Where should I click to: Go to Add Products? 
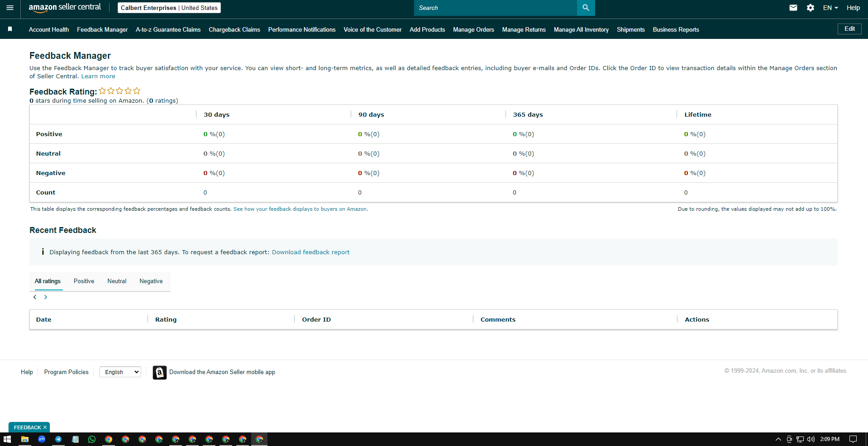427,29
